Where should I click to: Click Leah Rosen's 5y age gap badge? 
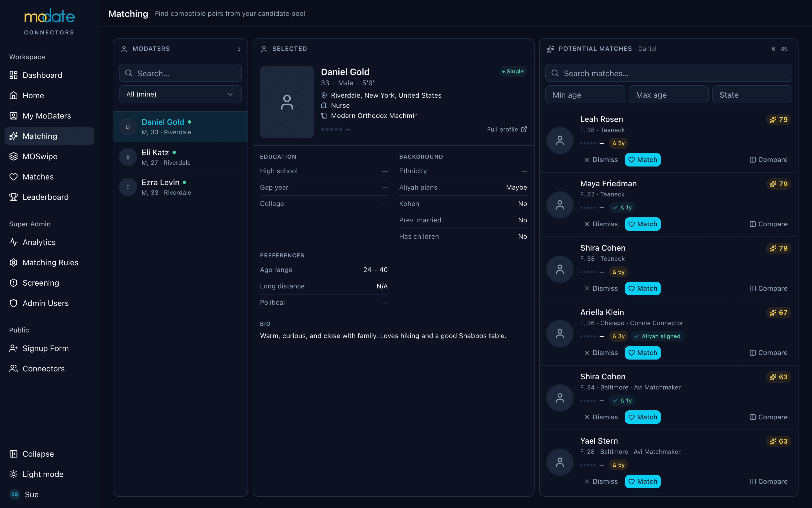point(618,143)
